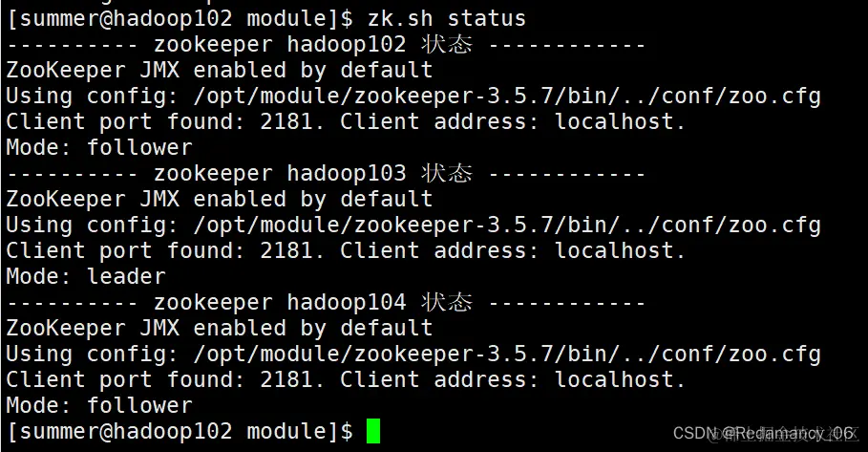868x452 pixels.
Task: Click the green terminal cursor block
Action: 373,432
